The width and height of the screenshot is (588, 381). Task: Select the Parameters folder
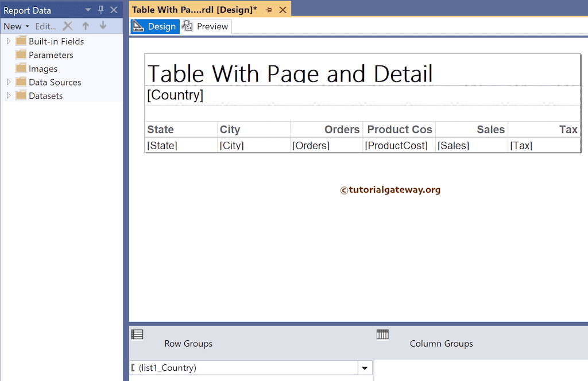point(51,55)
